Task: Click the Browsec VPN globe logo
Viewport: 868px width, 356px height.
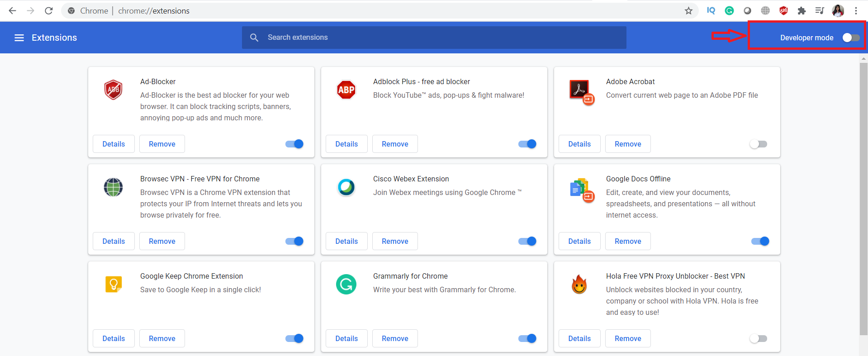Action: 113,187
